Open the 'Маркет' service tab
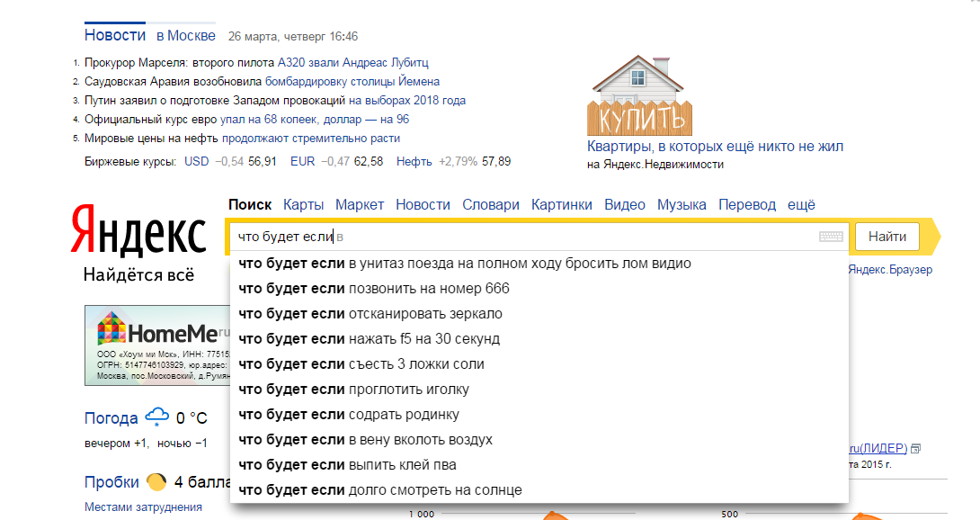 (360, 205)
